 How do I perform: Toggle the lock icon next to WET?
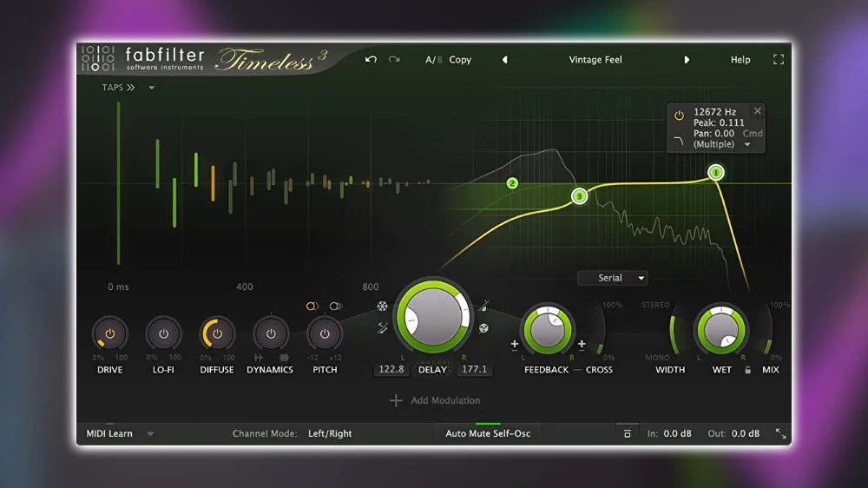pos(748,370)
